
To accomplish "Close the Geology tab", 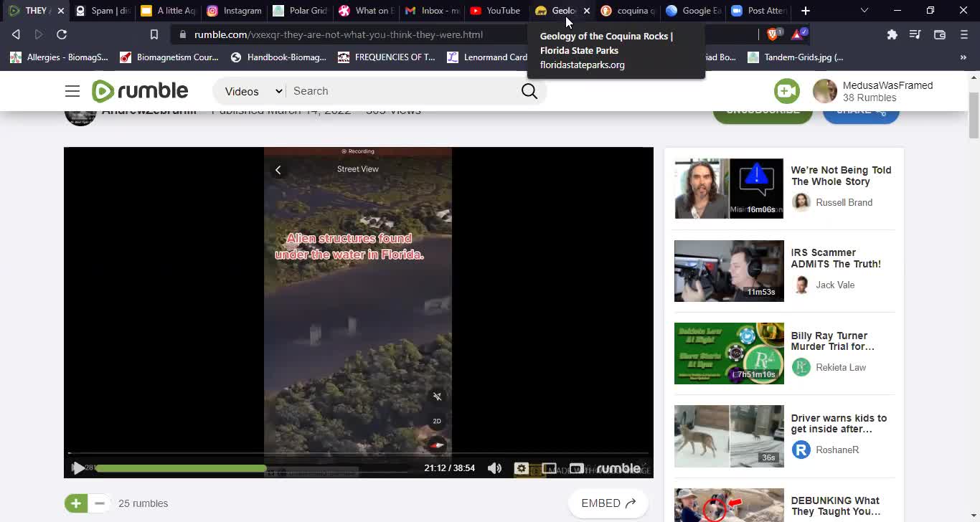I will (x=587, y=11).
